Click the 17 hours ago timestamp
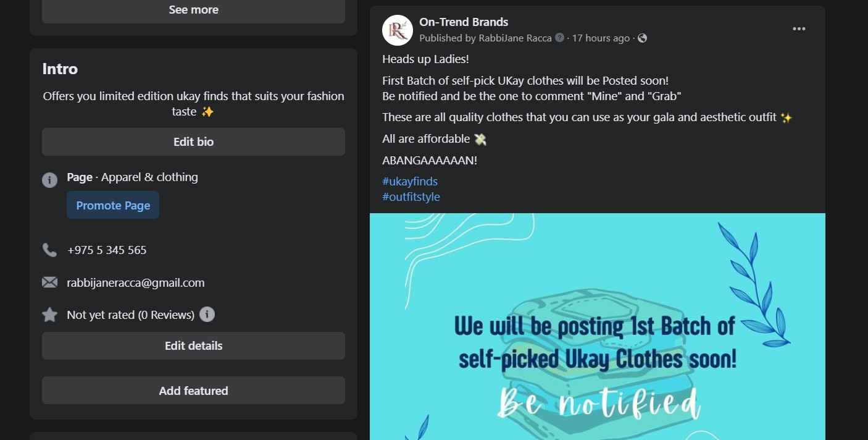Viewport: 868px width, 440px height. pos(601,38)
